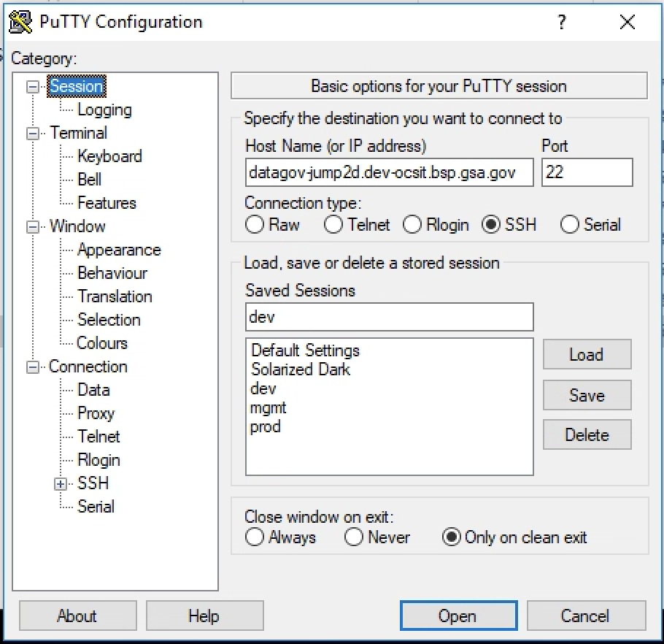
Task: Open the Bell settings category
Action: point(89,180)
